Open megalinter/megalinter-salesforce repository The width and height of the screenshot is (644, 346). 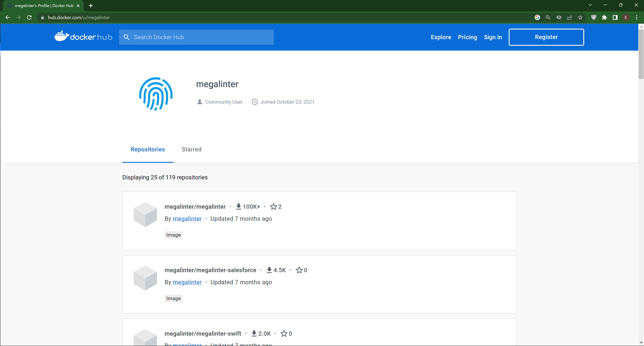[x=210, y=270]
